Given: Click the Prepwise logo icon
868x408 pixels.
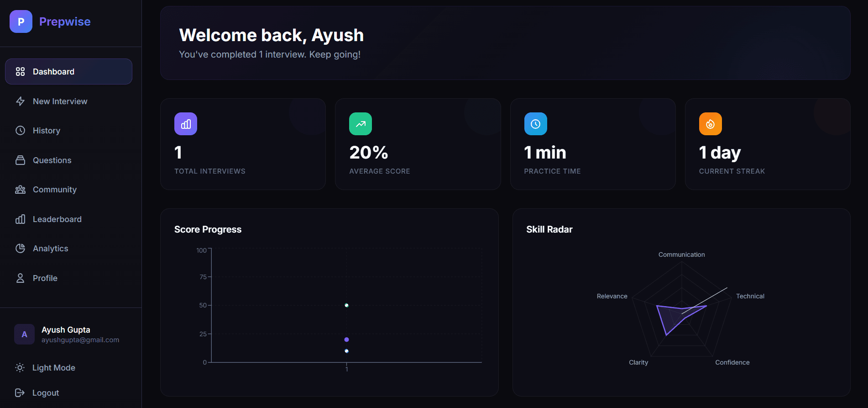Looking at the screenshot, I should pos(21,21).
